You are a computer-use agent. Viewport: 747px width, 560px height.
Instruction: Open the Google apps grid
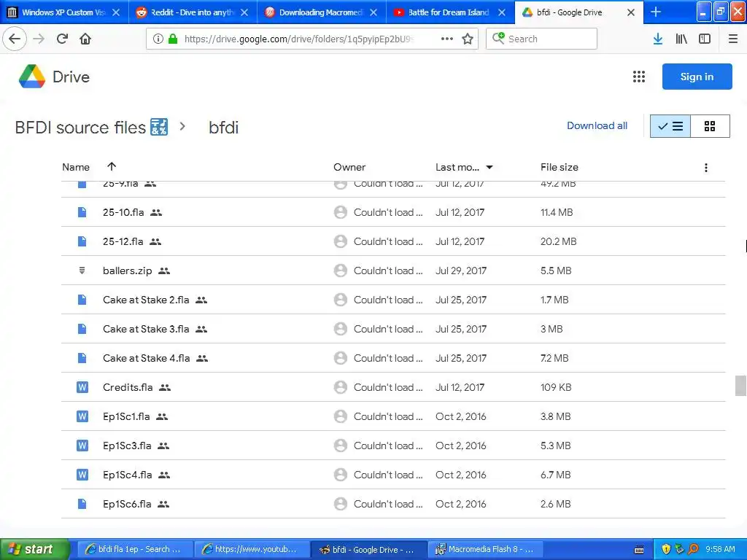pos(639,77)
